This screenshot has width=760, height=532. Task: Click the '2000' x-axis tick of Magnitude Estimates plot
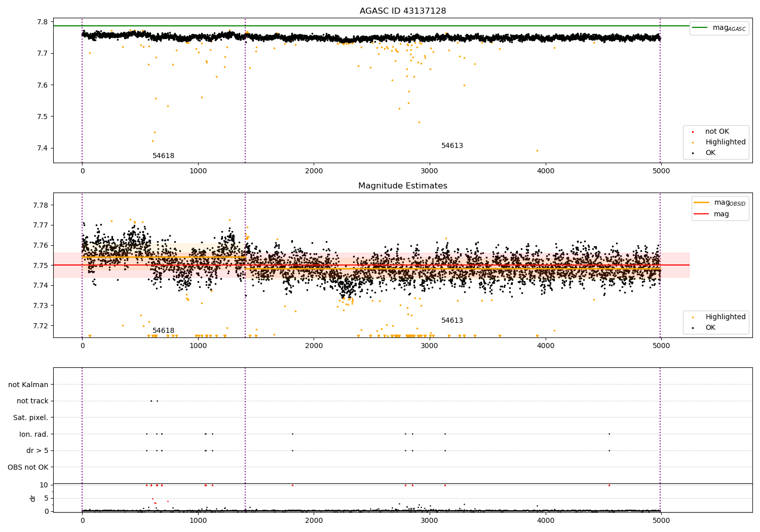(x=314, y=346)
